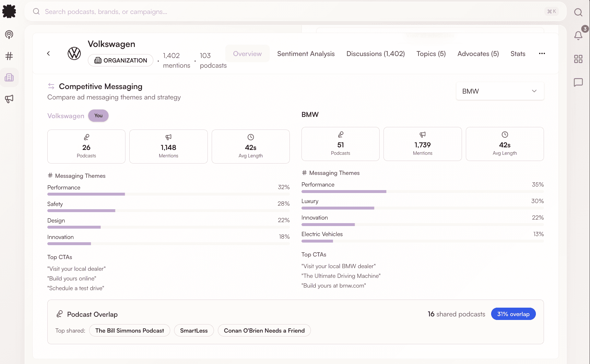590x364 pixels.
Task: Click the ORGANIZATION badge
Action: [x=121, y=60]
